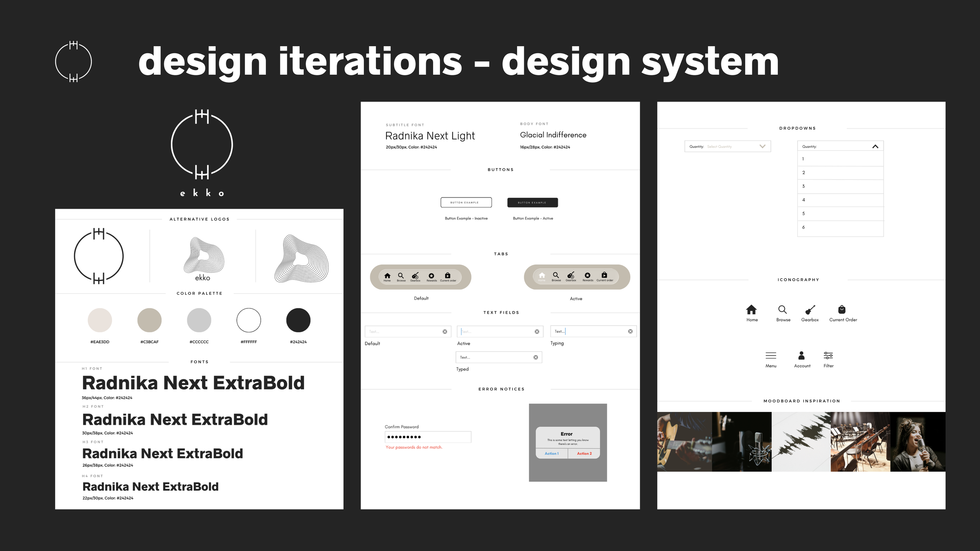Click the #C3BCAF tan color swatch
The height and width of the screenshot is (551, 980).
click(x=149, y=320)
